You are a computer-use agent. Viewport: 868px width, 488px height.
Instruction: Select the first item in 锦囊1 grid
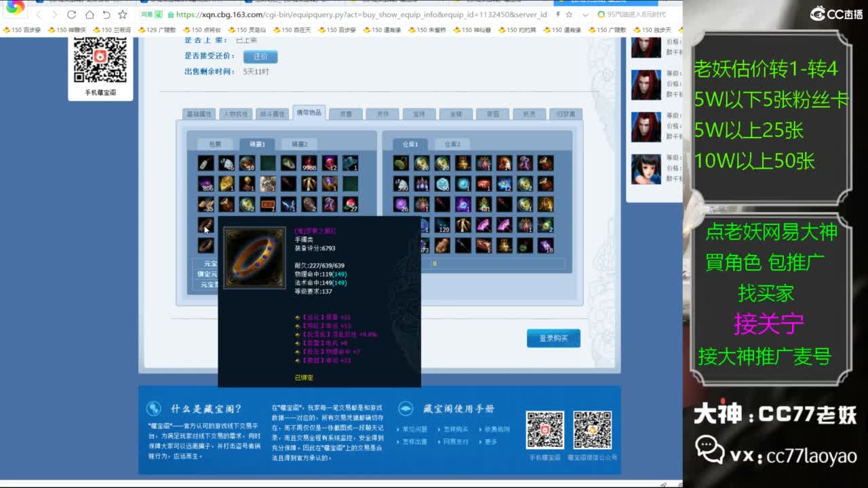click(x=206, y=163)
